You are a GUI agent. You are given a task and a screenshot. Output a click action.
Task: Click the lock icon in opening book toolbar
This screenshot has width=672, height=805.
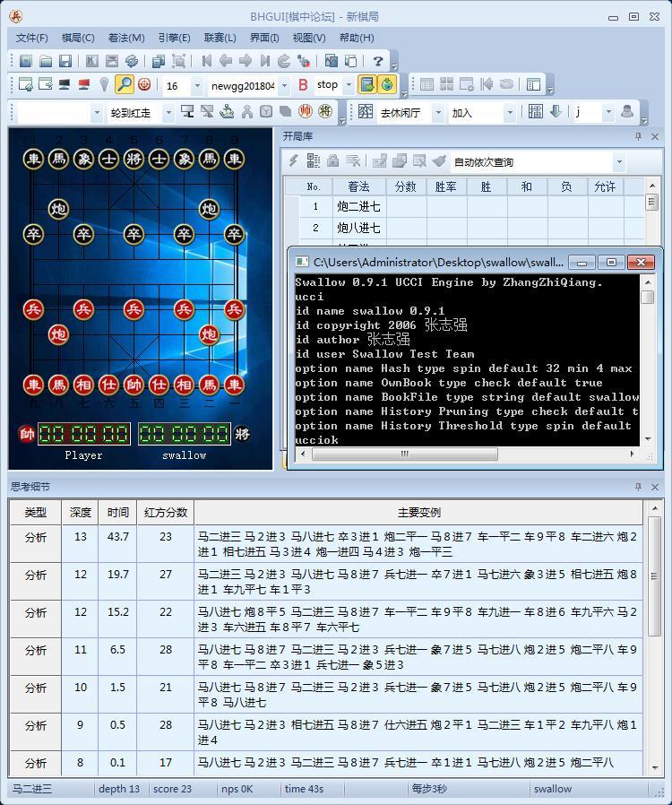tap(333, 161)
